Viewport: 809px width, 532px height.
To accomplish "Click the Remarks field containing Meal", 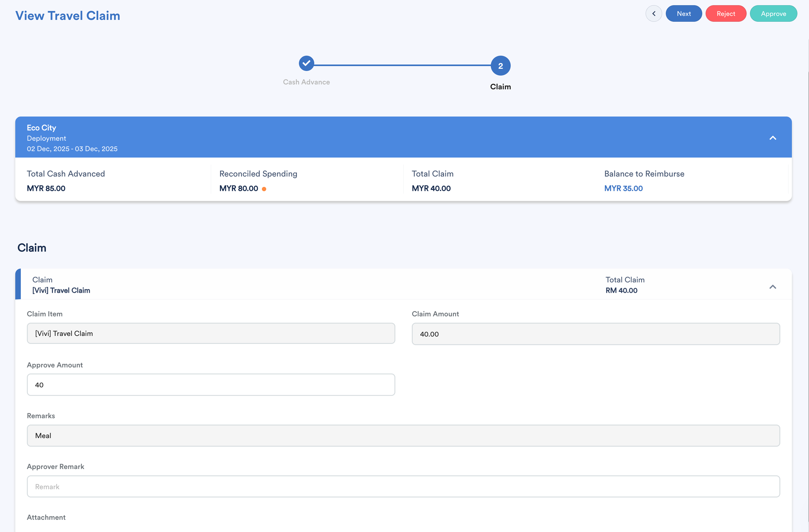I will click(403, 436).
